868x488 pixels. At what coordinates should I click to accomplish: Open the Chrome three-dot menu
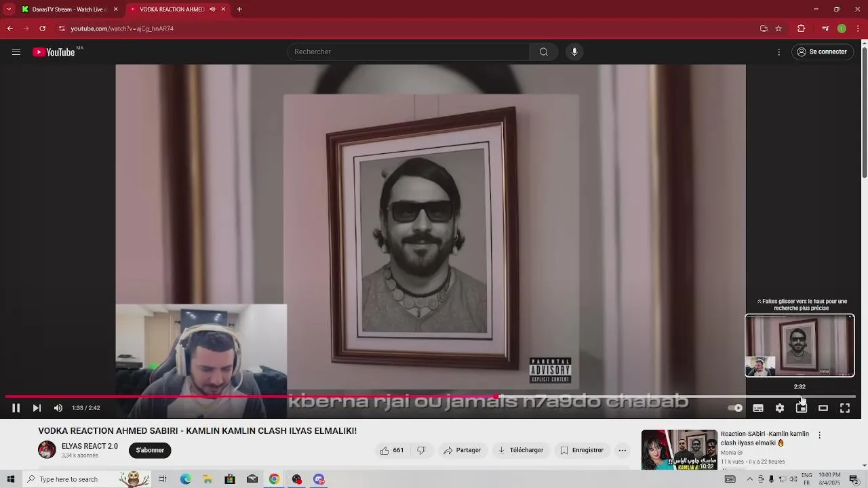(x=858, y=28)
